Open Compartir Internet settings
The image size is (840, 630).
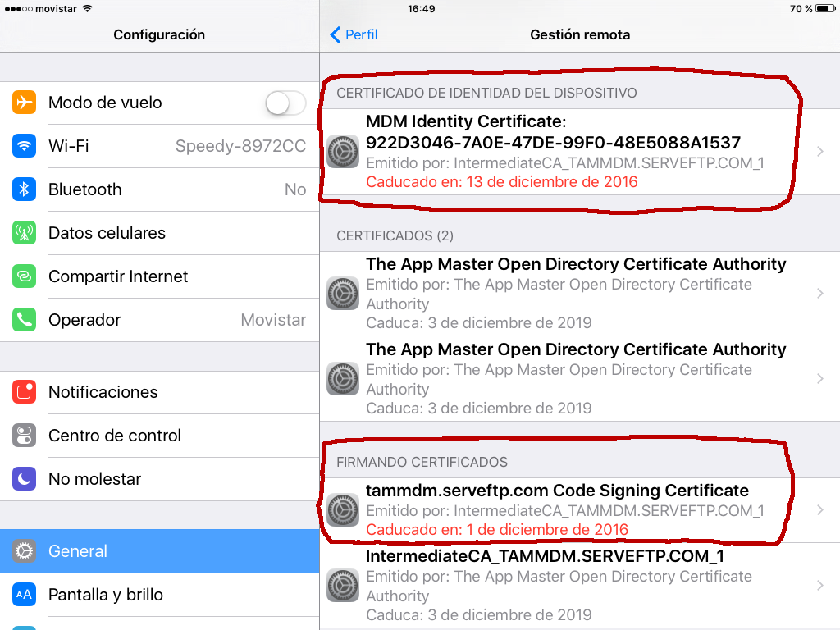click(x=160, y=276)
